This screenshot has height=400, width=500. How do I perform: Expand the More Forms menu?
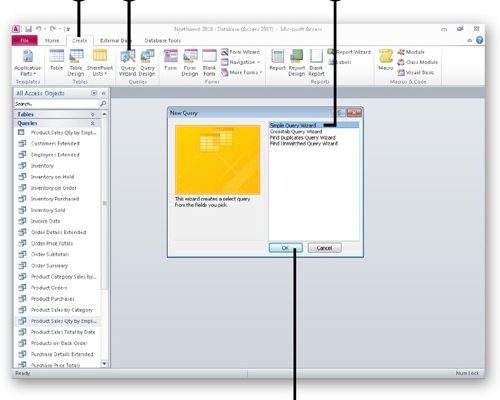(x=242, y=72)
